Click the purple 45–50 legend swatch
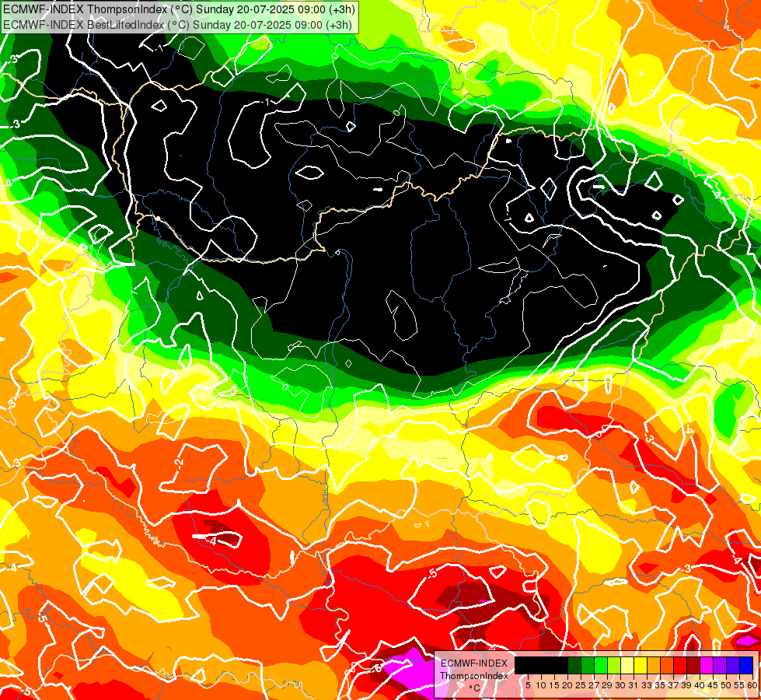 [720, 666]
